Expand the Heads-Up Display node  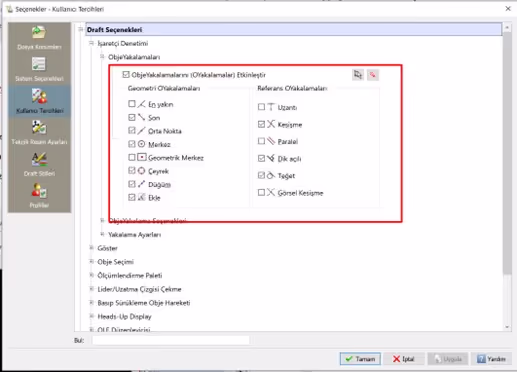click(x=91, y=316)
